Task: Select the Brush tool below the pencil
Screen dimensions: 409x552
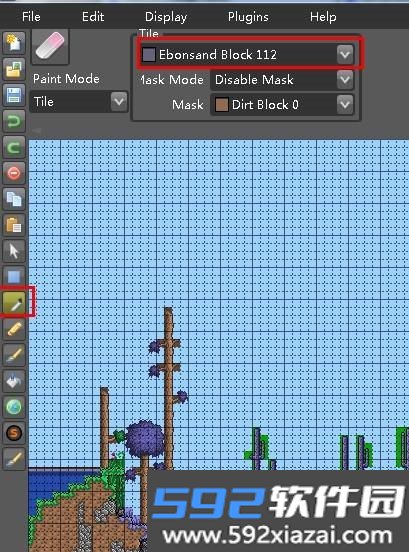Action: 14,355
